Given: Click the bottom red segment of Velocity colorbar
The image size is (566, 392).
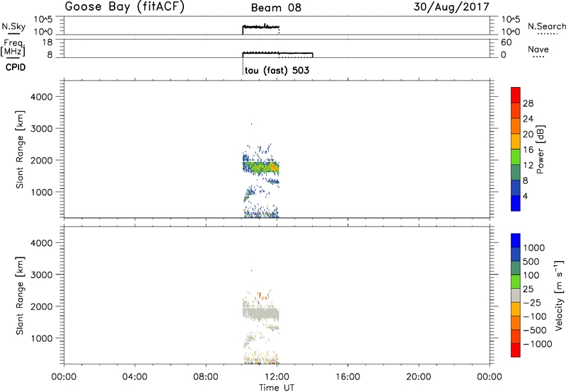Looking at the screenshot, I should coord(516,350).
